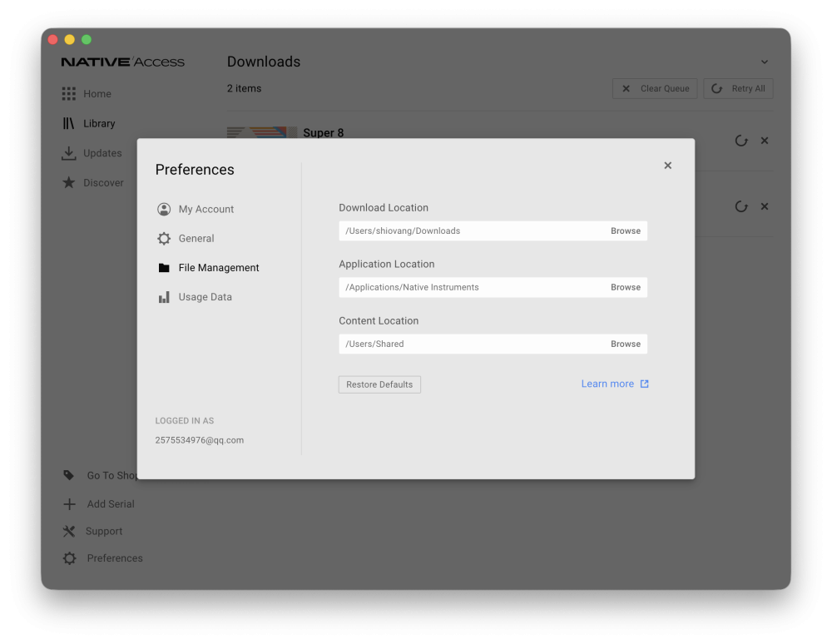Collapse the Downloads panel chevron
The image size is (832, 644).
click(x=764, y=62)
